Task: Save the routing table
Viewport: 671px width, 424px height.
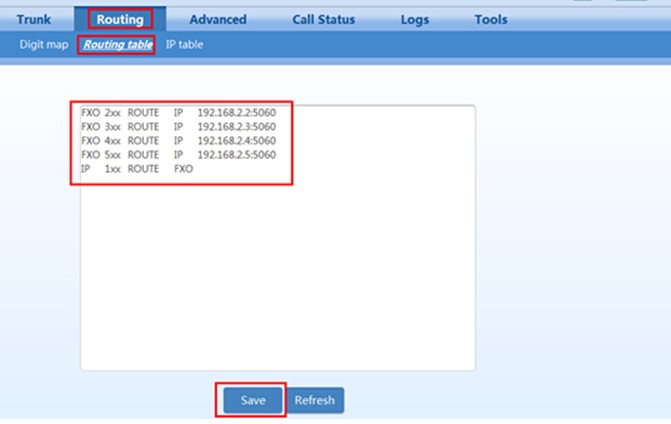Action: (252, 400)
